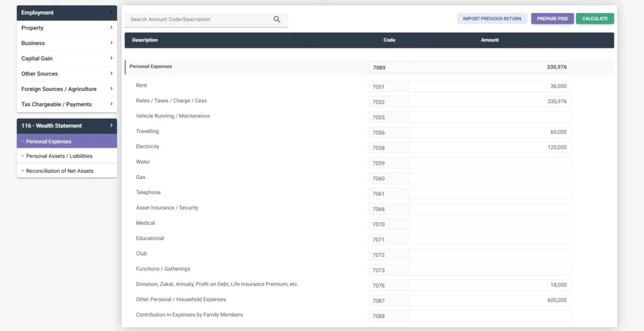The width and height of the screenshot is (644, 331).
Task: Click the Telephone description label
Action: coord(148,192)
